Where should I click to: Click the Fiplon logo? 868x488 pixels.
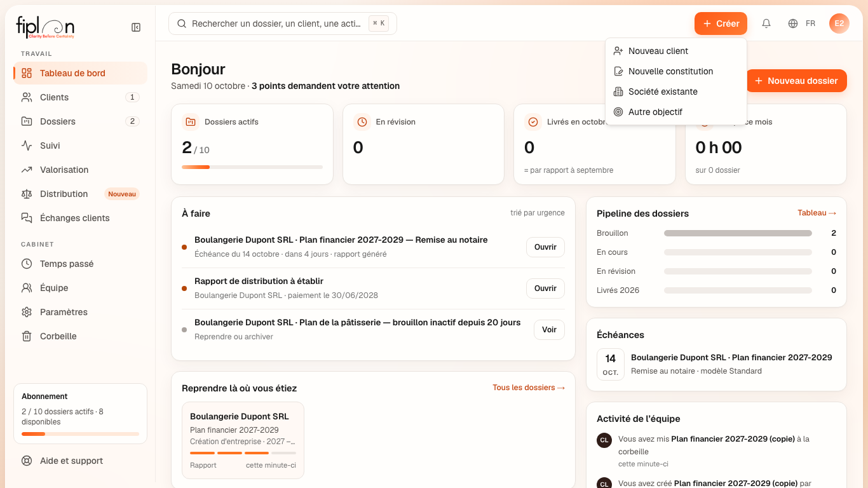[x=45, y=27]
